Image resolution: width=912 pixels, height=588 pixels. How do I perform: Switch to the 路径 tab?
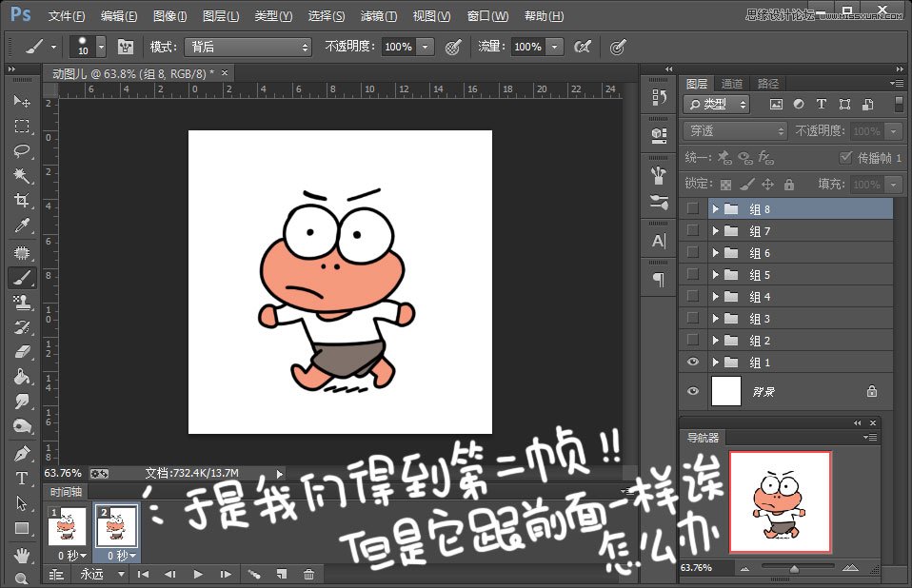point(767,84)
